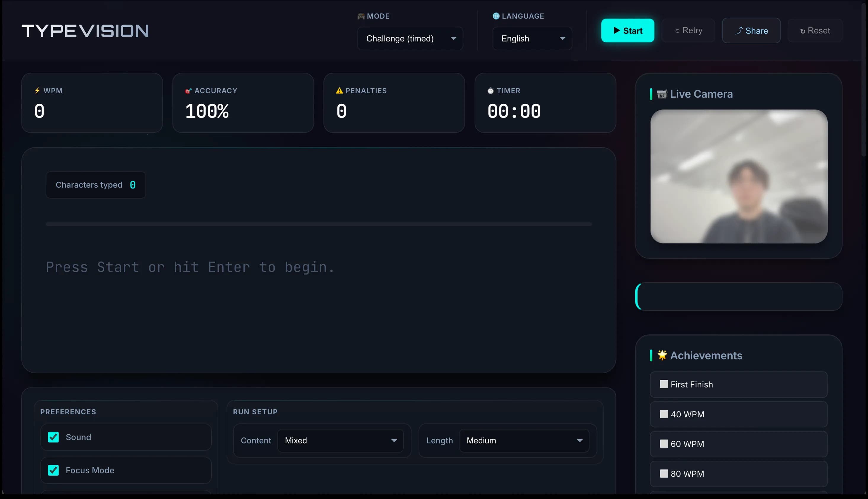Click the live camera video preview
This screenshot has height=499, width=868.
point(739,176)
